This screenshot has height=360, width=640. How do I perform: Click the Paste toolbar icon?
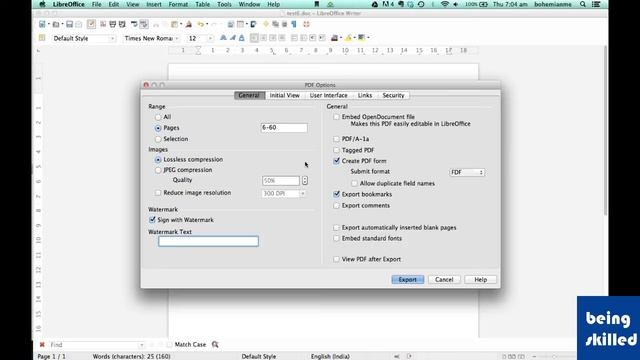[175, 24]
